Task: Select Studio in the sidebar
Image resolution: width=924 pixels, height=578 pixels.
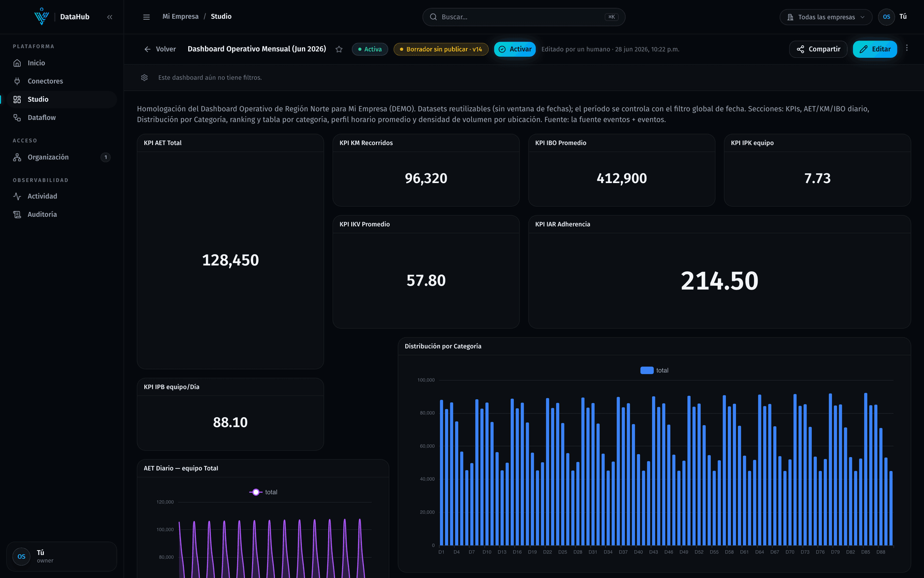Action: point(62,99)
